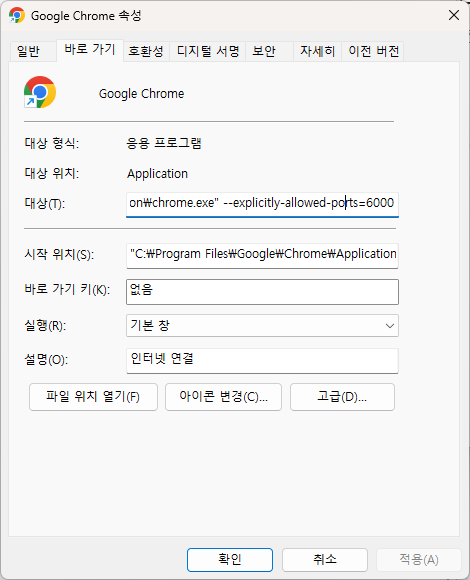The image size is (470, 580).
Task: Click the 대상 위치: label
Action: tap(52, 173)
